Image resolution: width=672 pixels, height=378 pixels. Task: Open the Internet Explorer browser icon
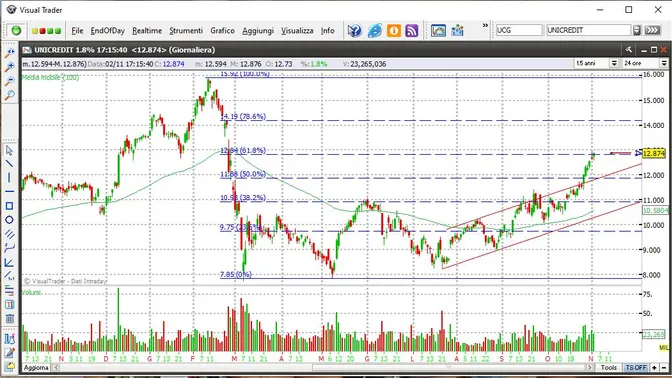pos(375,30)
